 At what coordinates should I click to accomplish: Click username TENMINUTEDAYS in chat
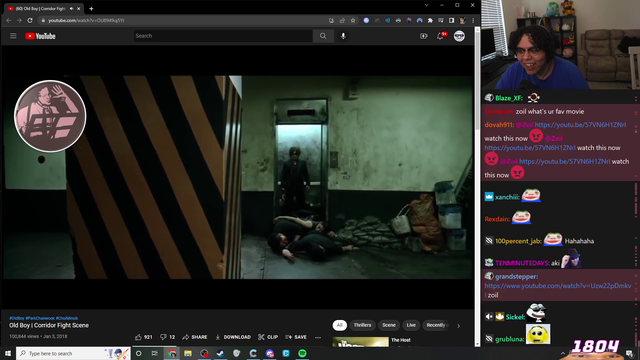522,263
